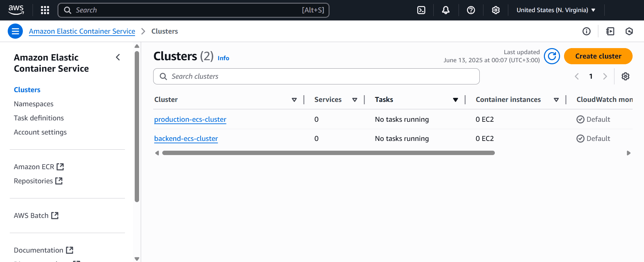Click the Default check icon for backend-ecs-cluster
644x262 pixels.
[581, 139]
